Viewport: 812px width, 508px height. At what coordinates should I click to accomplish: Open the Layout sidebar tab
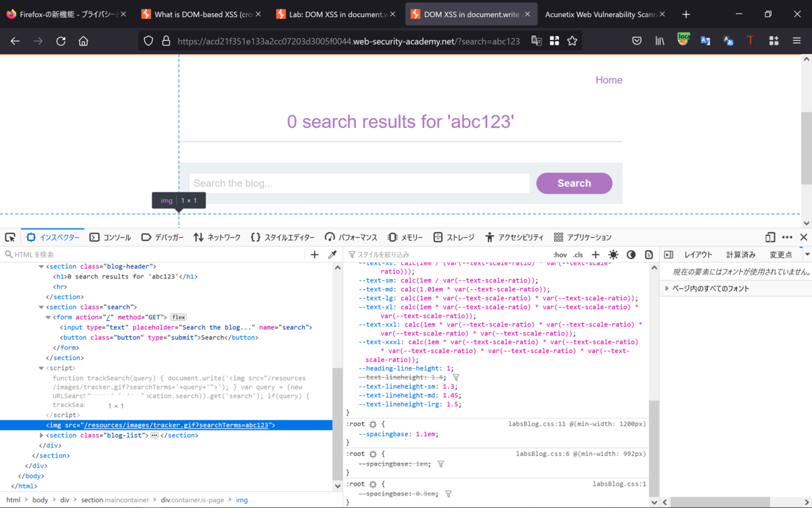point(698,255)
